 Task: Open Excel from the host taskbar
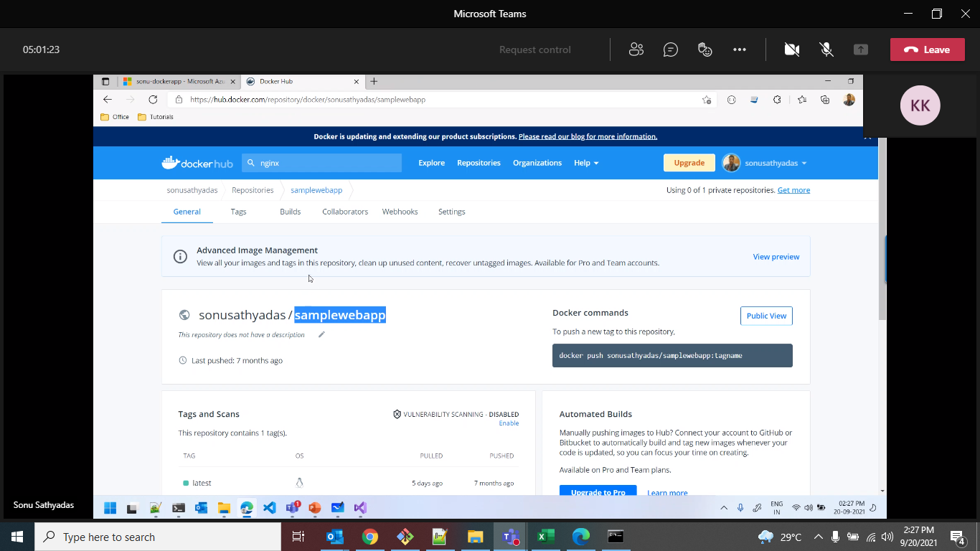pyautogui.click(x=546, y=537)
